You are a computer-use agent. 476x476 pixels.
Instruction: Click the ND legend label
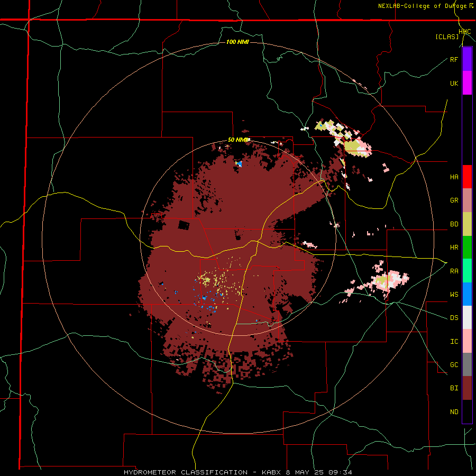[454, 412]
